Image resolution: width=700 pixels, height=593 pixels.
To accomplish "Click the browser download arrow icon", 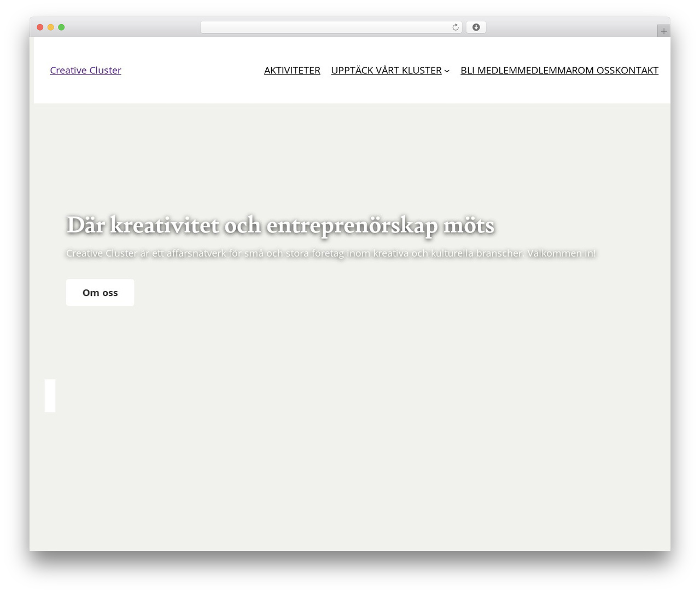I will click(x=476, y=27).
